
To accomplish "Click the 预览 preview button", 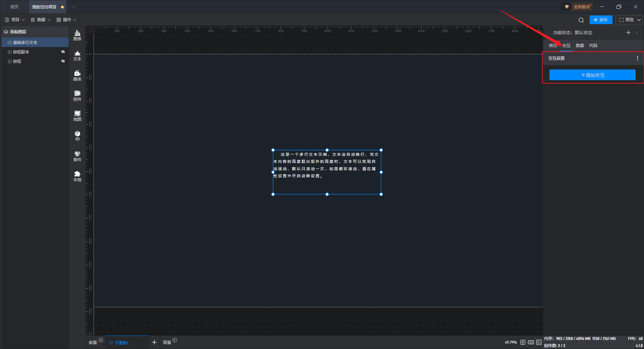I will coord(626,20).
